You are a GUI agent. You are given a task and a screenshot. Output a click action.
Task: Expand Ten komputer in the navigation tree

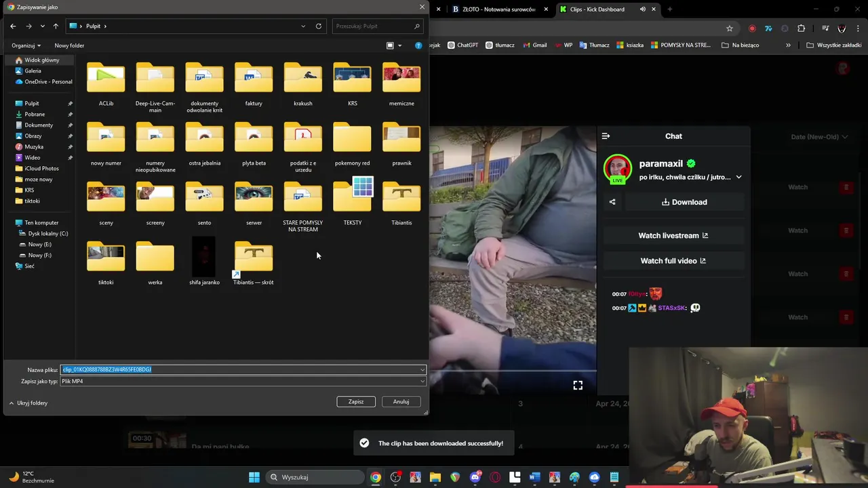pos(10,222)
